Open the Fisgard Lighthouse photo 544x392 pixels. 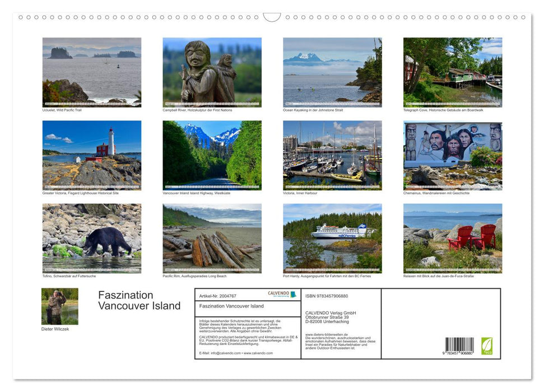click(91, 155)
